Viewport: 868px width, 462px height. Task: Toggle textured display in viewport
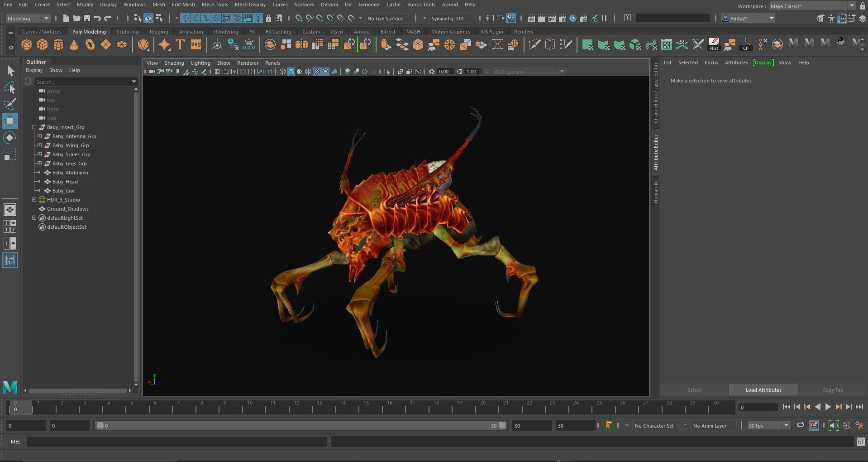point(317,72)
